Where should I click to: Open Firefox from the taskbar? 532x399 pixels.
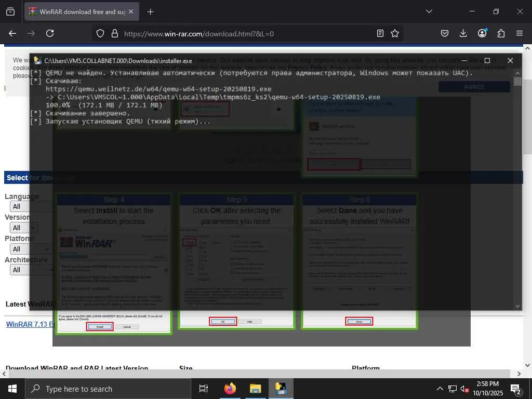(230, 389)
